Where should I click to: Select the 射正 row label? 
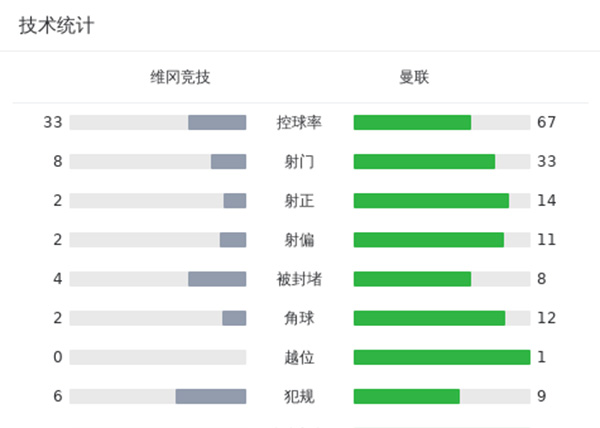[x=299, y=200]
